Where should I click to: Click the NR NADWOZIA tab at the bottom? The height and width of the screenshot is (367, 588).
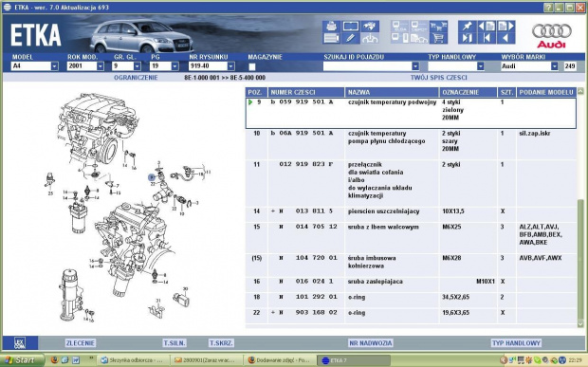point(371,343)
